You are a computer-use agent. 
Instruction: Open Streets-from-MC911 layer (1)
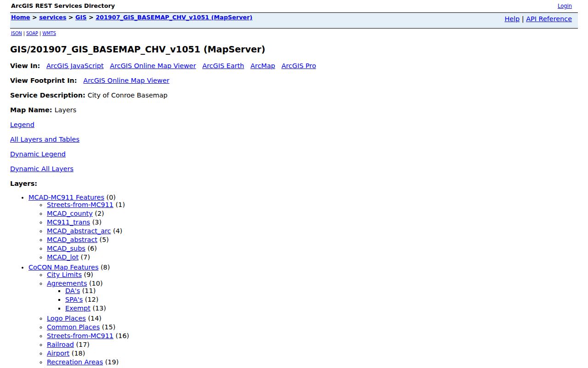80,205
